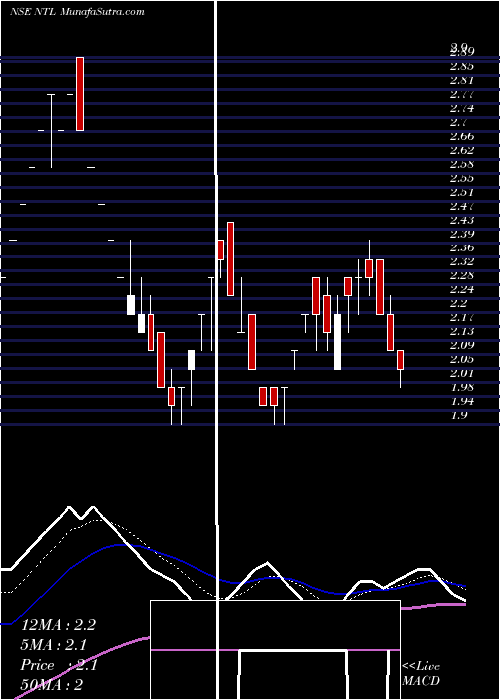Viewport: 500px width, 700px height.
Task: Click the 2.24 price axis label
Action: [462, 289]
